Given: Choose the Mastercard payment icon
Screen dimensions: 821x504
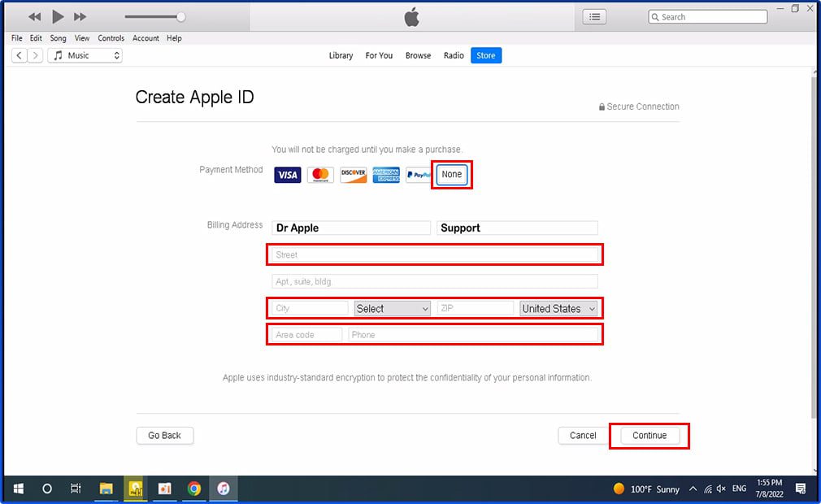Looking at the screenshot, I should click(320, 175).
